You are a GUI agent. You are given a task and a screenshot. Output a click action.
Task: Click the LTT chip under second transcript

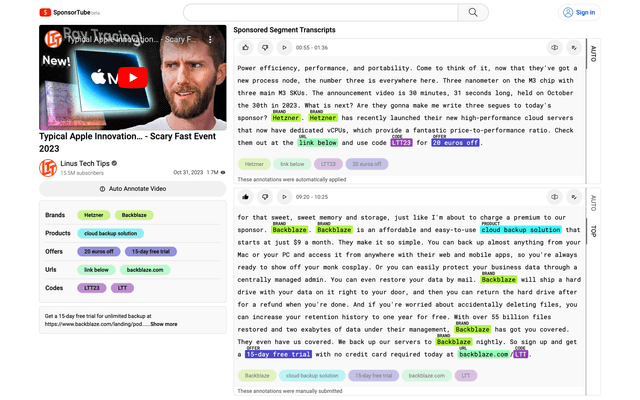coord(466,376)
